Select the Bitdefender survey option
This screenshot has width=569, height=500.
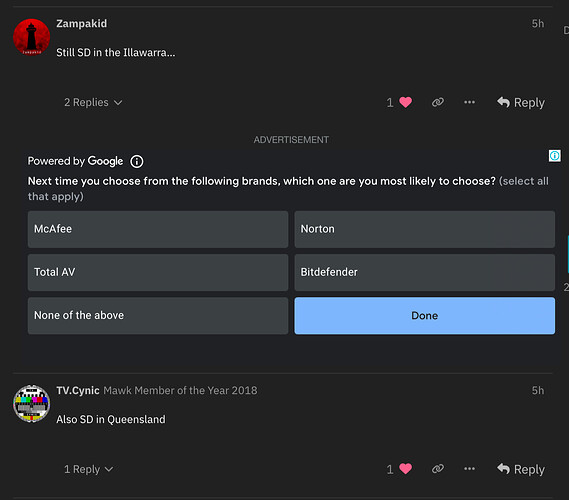point(425,272)
